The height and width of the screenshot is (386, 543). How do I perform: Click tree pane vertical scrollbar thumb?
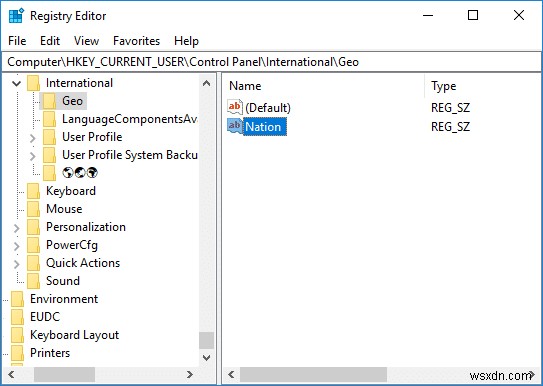point(206,341)
